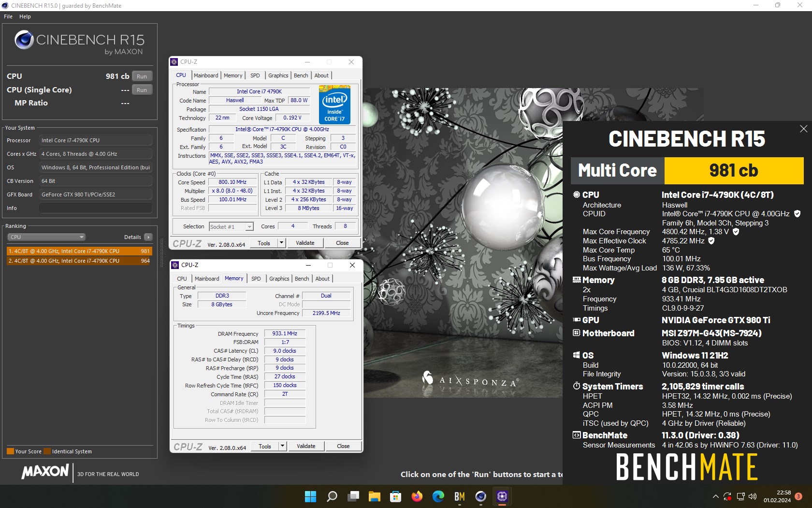Switch to Cinebench taskbar icon
This screenshot has height=508, width=812.
pyautogui.click(x=480, y=496)
